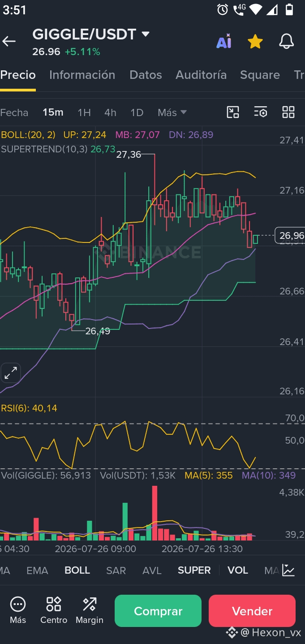
Task: Tap the Vol(GIGGLE) volume label
Action: 46,475
